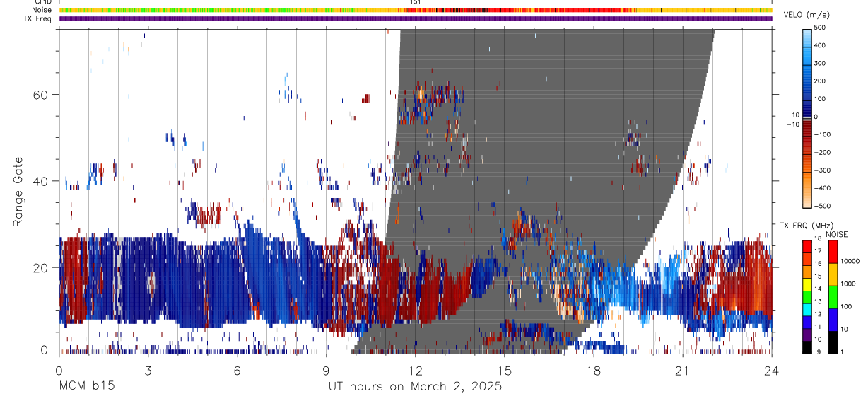Screen dimensions: 868x401
Task: Click 'UT hours on March 2, 2025' axis title
Action: (415, 387)
